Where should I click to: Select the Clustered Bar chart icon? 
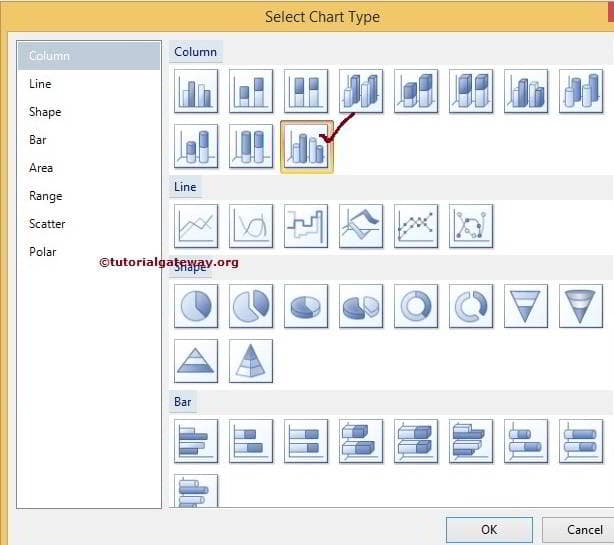(196, 441)
